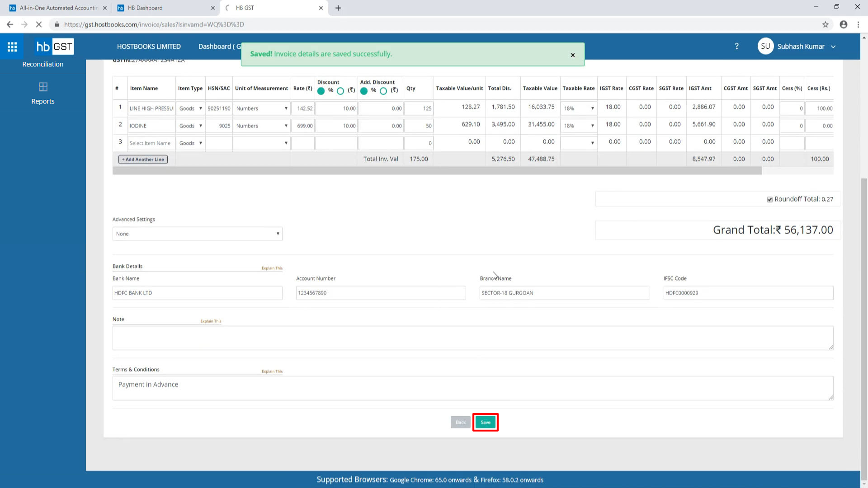The image size is (868, 488).
Task: View site info via padlock icon
Action: pyautogui.click(x=57, y=24)
